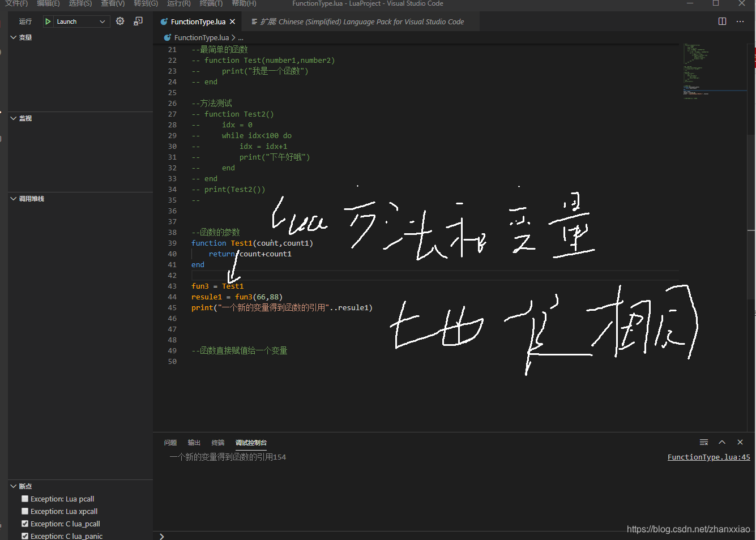Open launch.json with the gear icon
The height and width of the screenshot is (540, 756).
[120, 21]
